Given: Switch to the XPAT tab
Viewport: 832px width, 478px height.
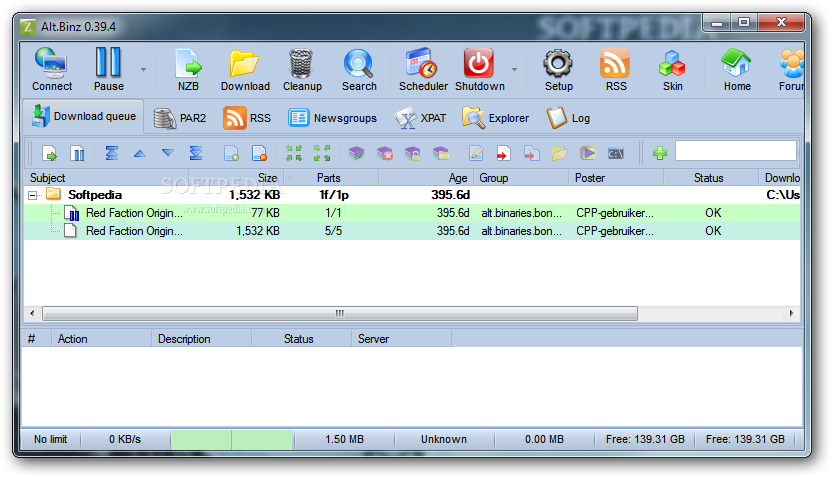Looking at the screenshot, I should click(x=421, y=118).
